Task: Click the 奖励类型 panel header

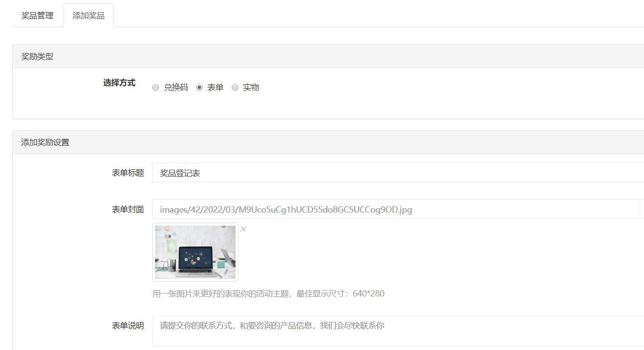Action: coord(328,56)
